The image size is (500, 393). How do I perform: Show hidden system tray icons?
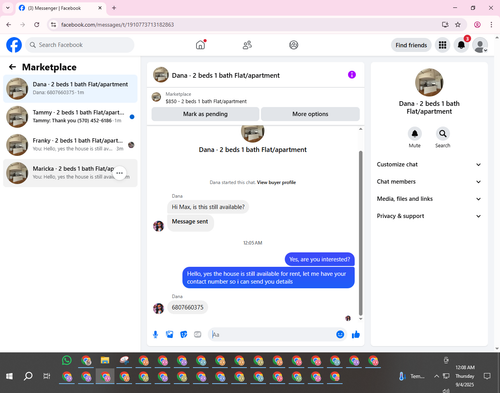click(436, 376)
